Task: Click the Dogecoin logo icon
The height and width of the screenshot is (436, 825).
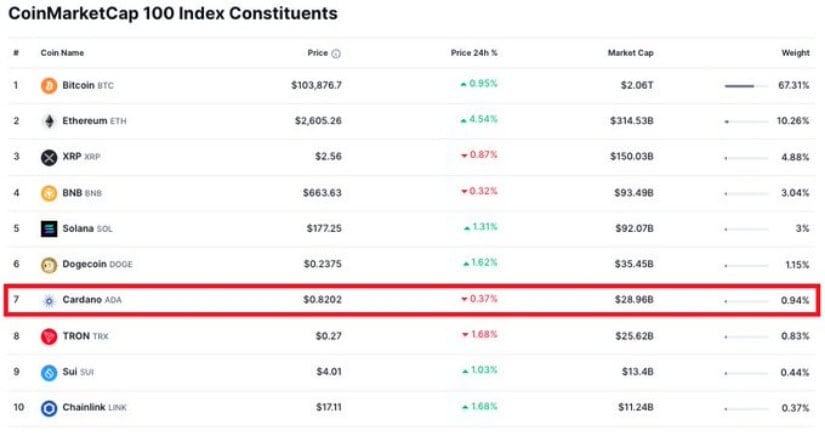Action: (x=49, y=265)
